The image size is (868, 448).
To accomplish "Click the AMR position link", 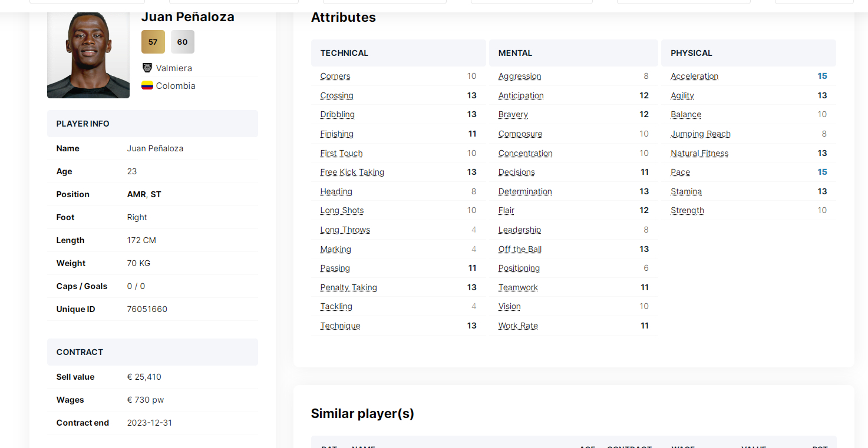I will (137, 194).
